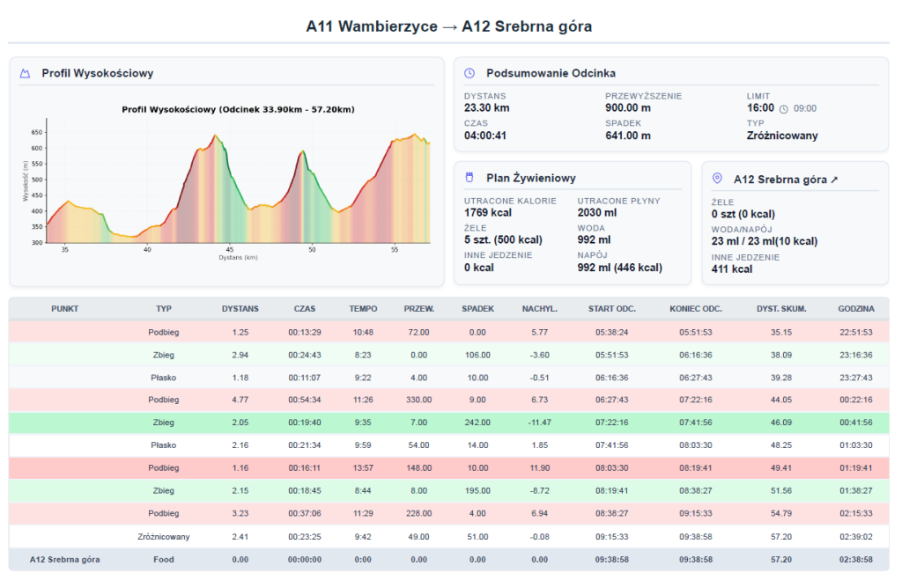Click the food icon beside Plan Żywieniowy
This screenshot has width=902, height=588.
click(x=469, y=178)
